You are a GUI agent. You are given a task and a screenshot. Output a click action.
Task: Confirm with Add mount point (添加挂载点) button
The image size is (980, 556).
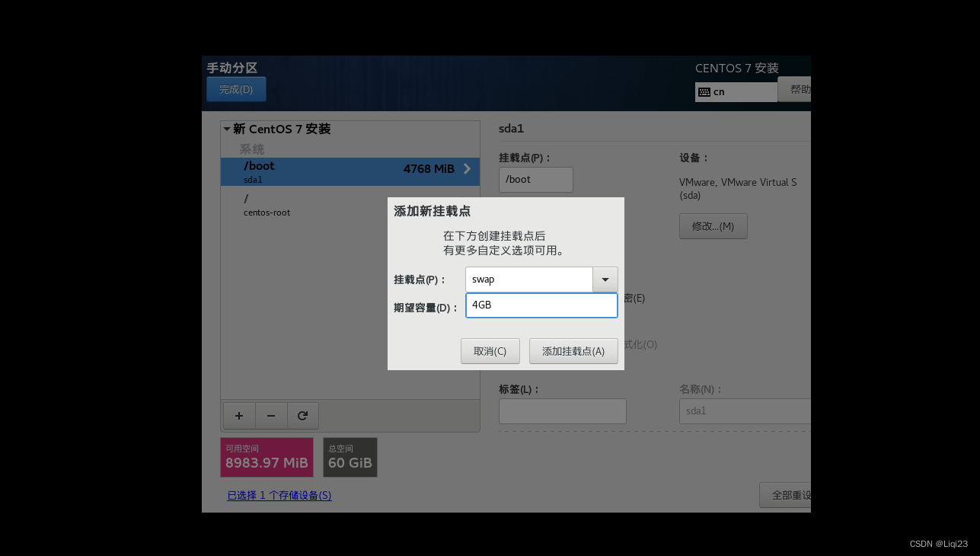tap(573, 351)
